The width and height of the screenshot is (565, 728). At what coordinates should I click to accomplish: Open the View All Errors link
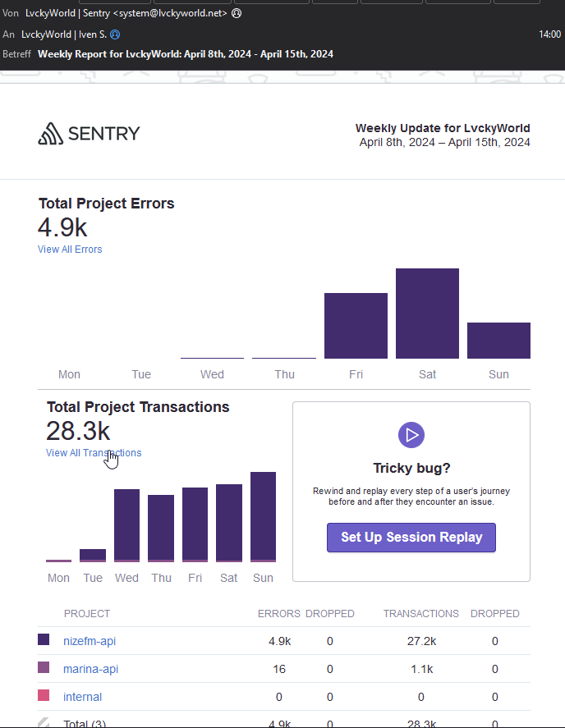coord(70,250)
